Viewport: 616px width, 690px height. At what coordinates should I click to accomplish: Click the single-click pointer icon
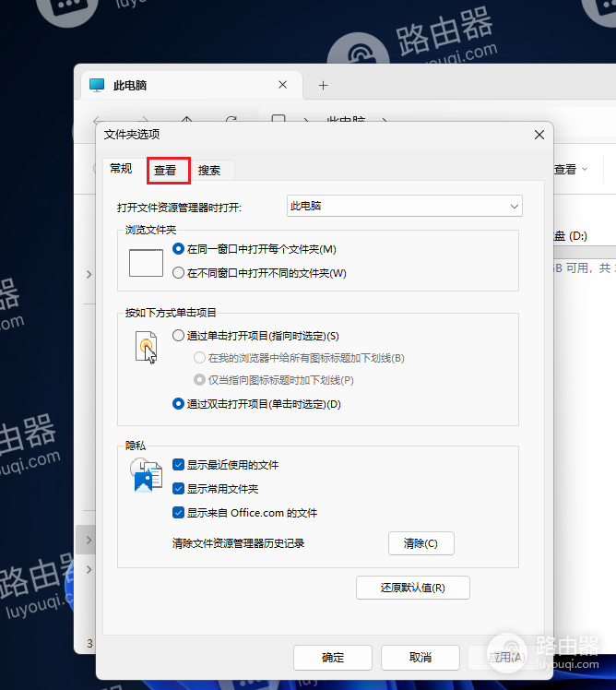(146, 348)
